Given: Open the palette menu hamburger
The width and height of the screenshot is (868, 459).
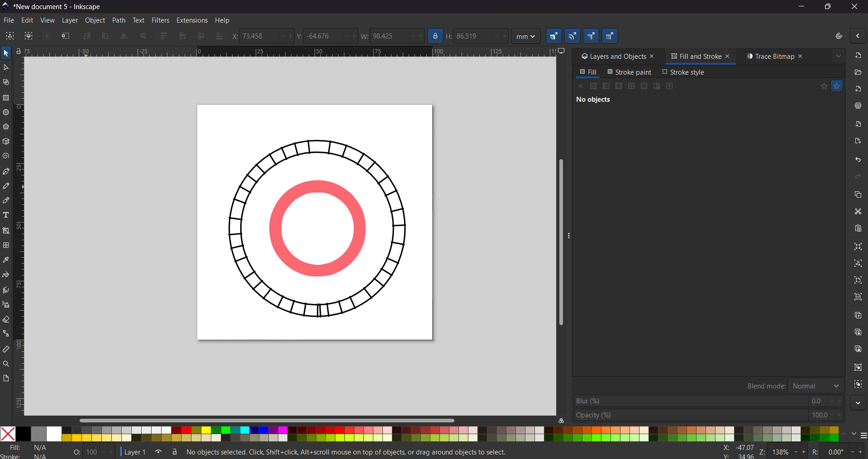Looking at the screenshot, I should coord(863,435).
